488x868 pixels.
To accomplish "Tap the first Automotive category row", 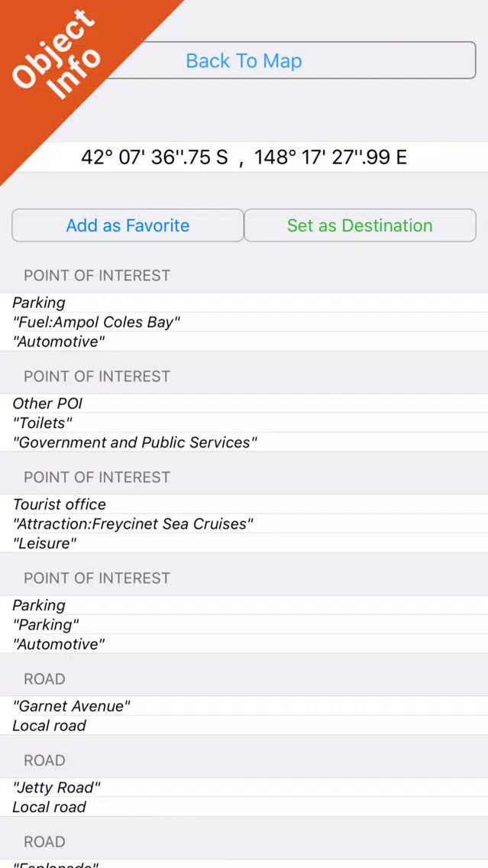I will pyautogui.click(x=244, y=342).
